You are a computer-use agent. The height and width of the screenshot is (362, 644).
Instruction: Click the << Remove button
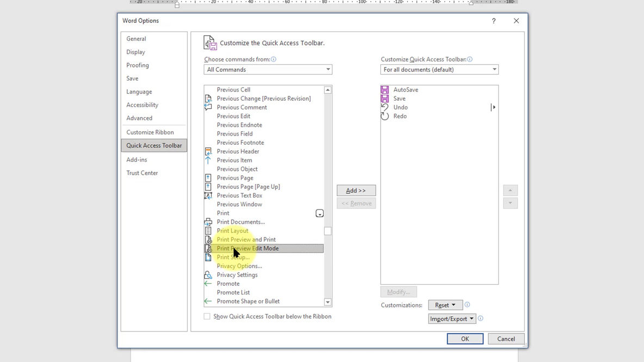click(x=356, y=204)
